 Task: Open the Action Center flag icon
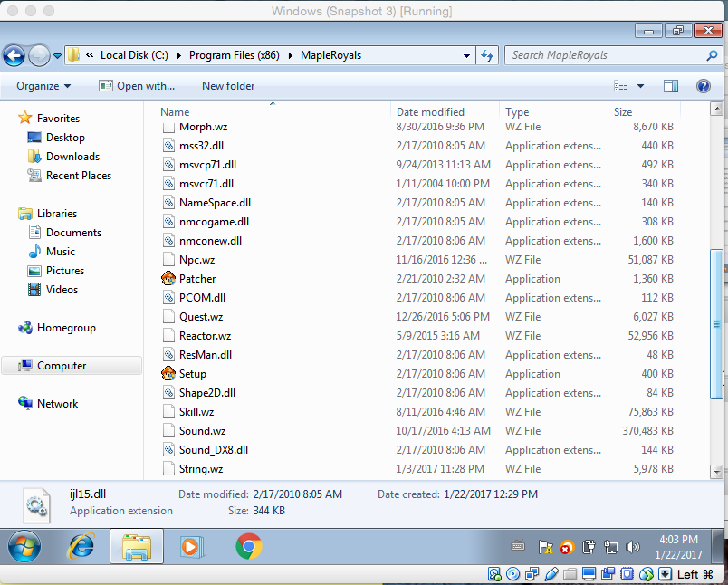(x=545, y=547)
